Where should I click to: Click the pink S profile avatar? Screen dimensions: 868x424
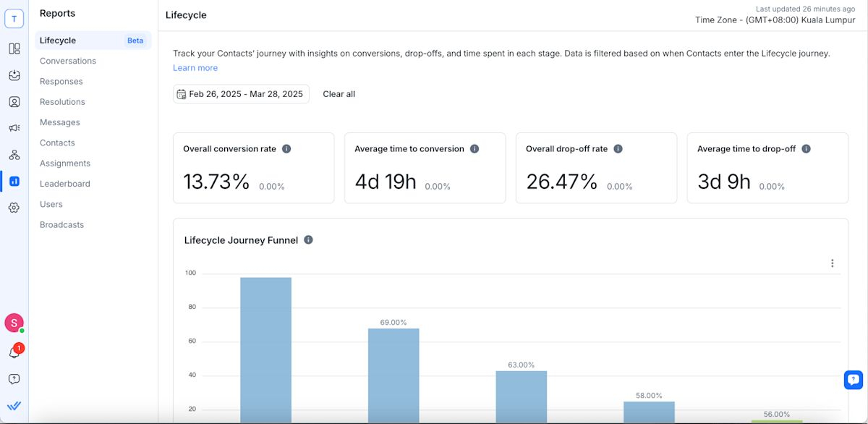click(14, 323)
